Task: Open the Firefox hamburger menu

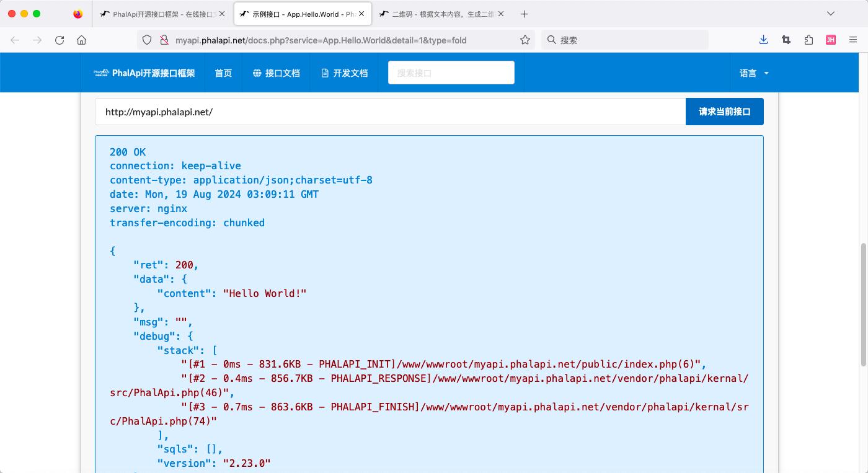Action: pyautogui.click(x=853, y=40)
